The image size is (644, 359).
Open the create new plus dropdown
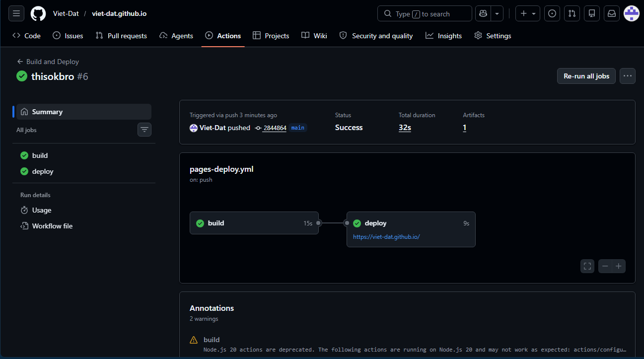coord(528,13)
